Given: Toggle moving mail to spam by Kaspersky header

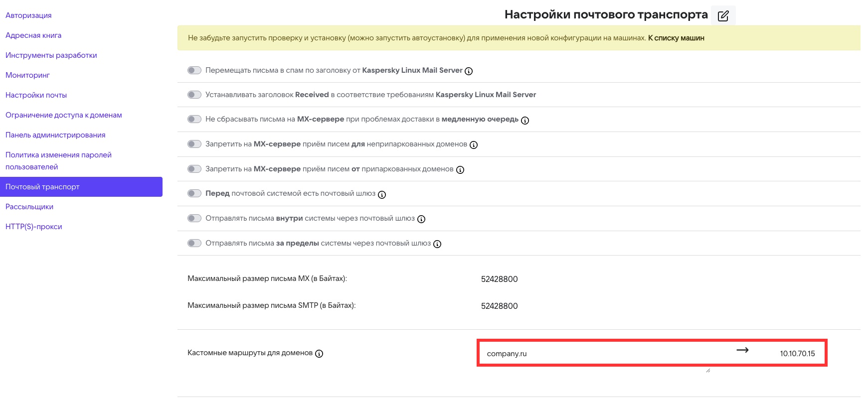Looking at the screenshot, I should point(194,70).
